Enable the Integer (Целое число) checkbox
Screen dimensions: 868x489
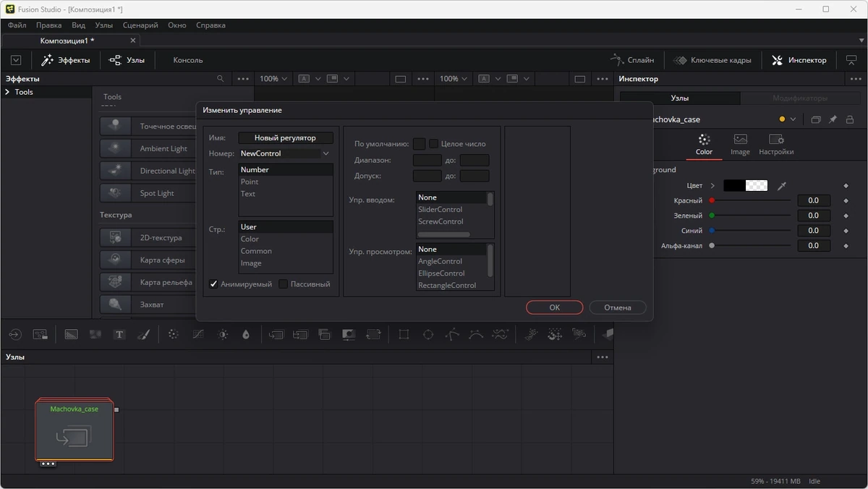coord(434,144)
